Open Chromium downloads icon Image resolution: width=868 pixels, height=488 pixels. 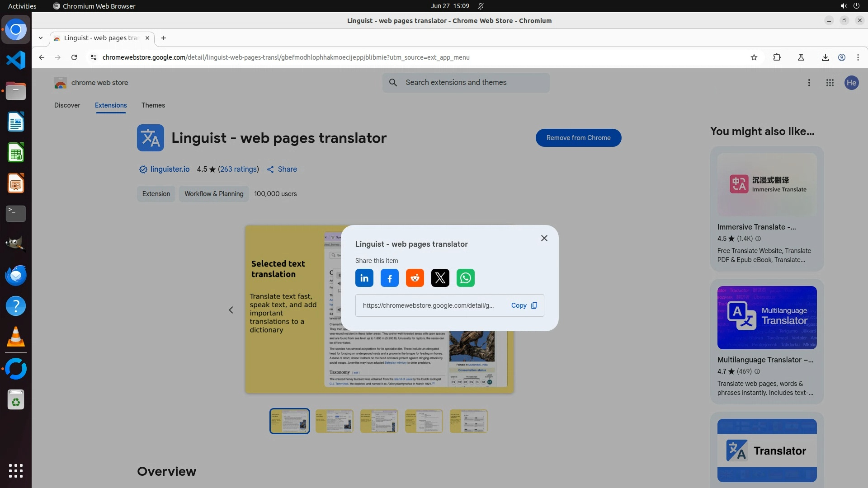[x=825, y=57]
